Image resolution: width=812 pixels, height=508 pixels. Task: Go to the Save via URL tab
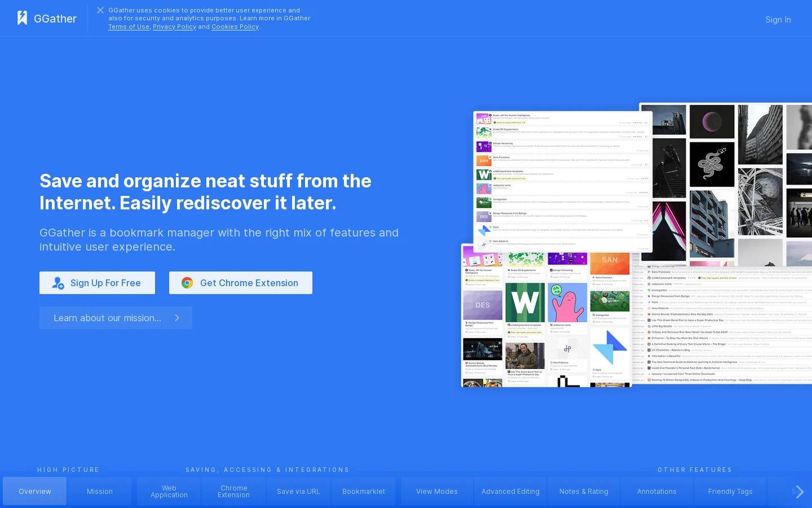pos(298,492)
